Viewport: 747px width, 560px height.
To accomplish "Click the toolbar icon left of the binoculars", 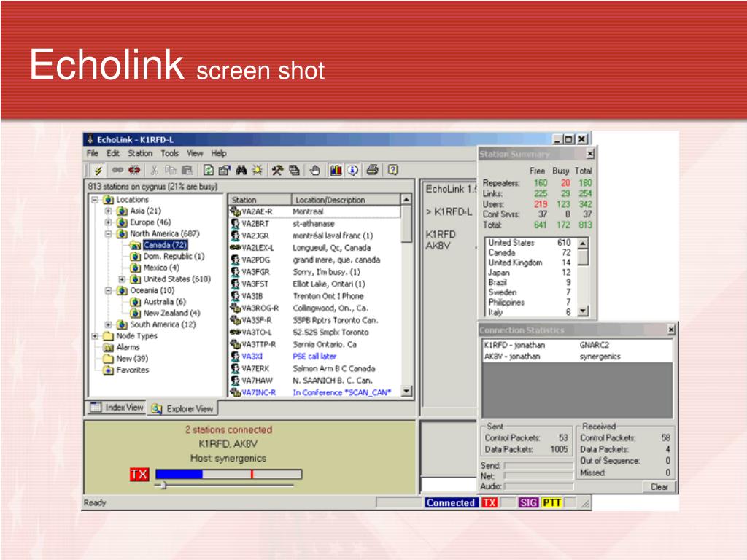I will [x=225, y=170].
